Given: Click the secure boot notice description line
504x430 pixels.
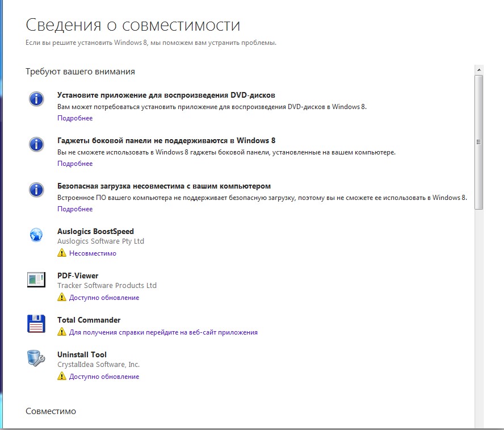Looking at the screenshot, I should click(x=262, y=198).
